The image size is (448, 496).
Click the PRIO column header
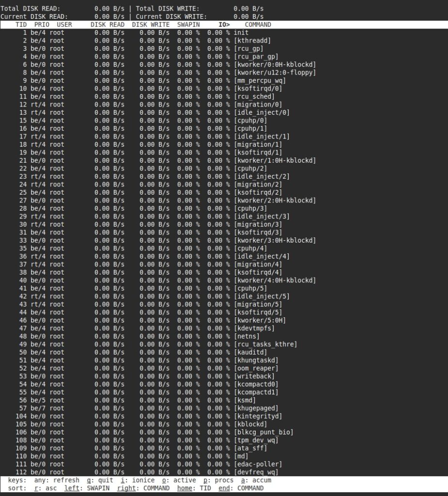coord(42,25)
